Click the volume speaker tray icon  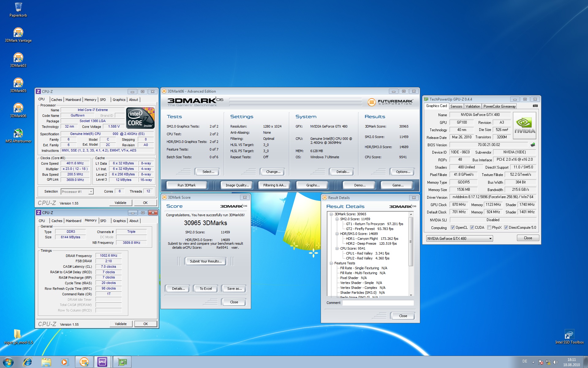555,362
